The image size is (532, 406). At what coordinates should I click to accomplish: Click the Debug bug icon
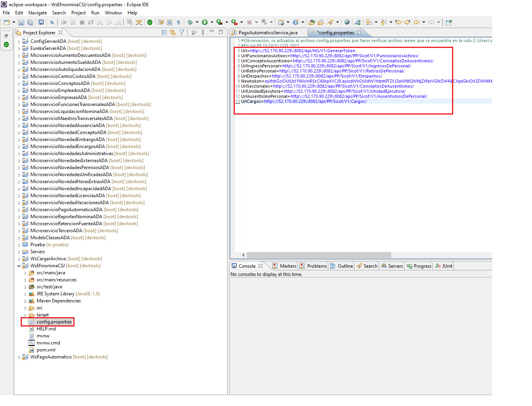pyautogui.click(x=190, y=23)
